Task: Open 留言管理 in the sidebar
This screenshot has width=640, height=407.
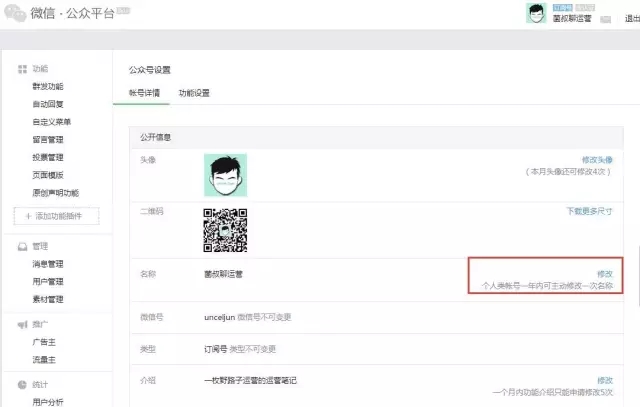Action: [x=48, y=140]
